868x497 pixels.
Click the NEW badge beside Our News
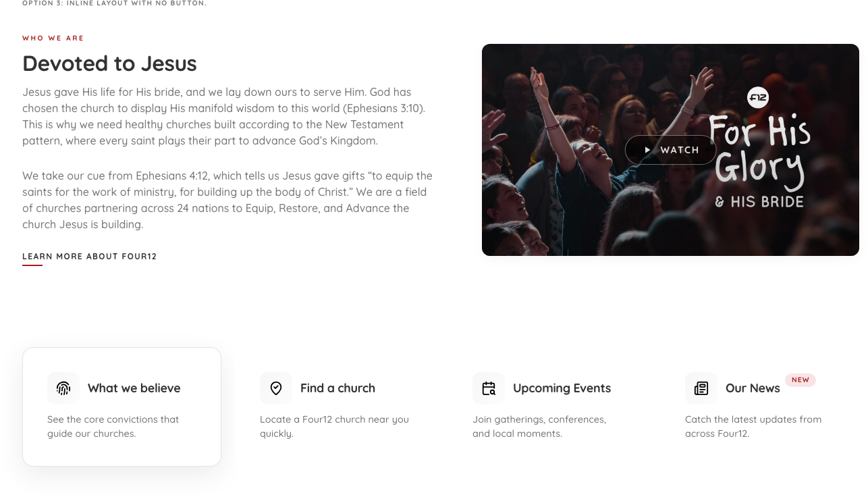[801, 380]
